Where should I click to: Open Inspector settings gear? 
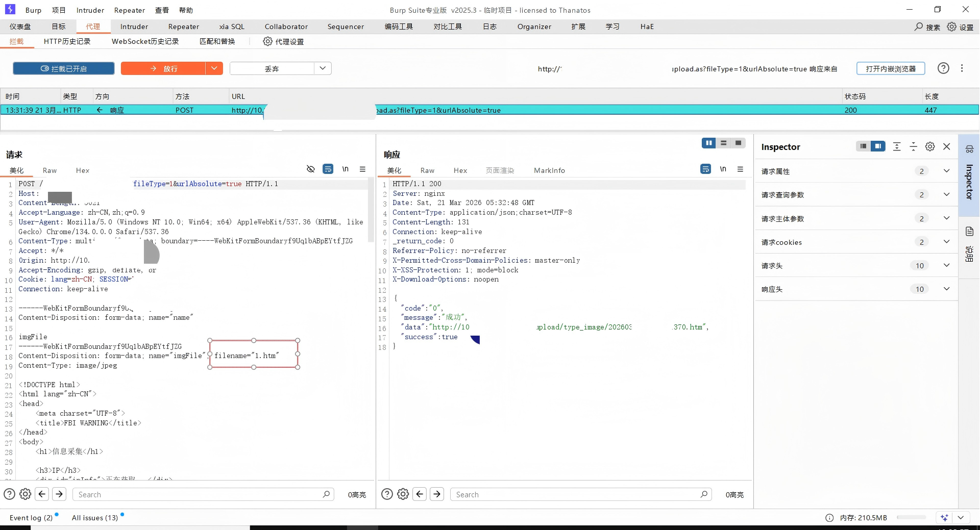930,146
